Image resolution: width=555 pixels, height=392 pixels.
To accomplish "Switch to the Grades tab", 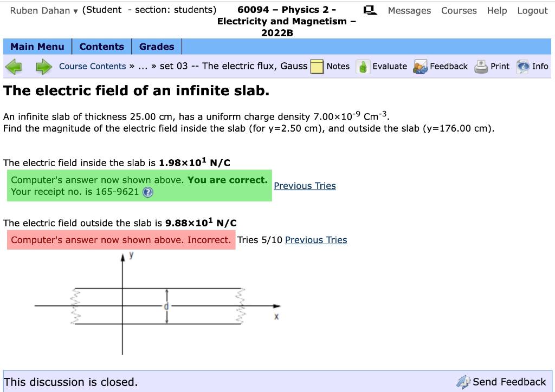I will point(157,47).
